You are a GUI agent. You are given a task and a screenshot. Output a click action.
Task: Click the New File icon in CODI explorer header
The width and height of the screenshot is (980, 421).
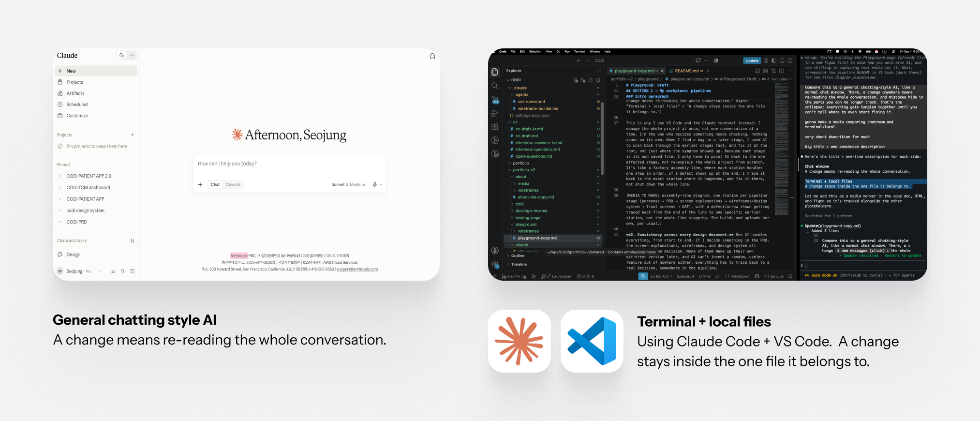pyautogui.click(x=576, y=80)
